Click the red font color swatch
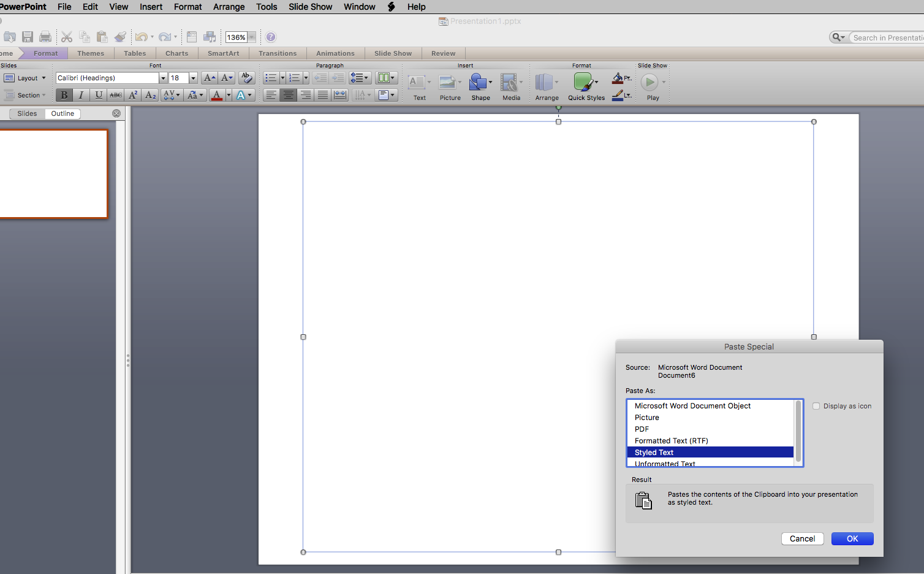 [x=216, y=95]
